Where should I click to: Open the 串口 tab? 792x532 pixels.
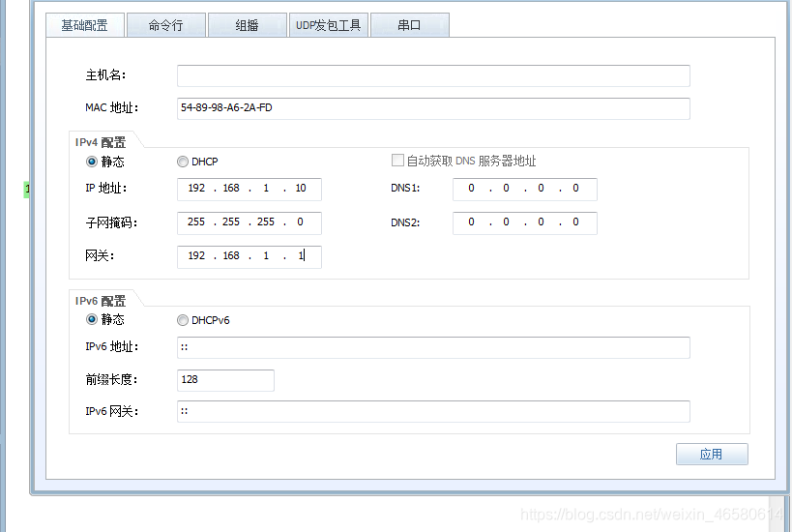[x=410, y=25]
